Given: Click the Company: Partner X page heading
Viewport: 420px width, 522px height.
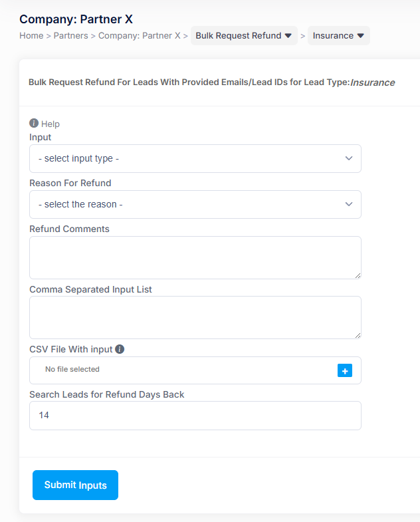Looking at the screenshot, I should 76,19.
